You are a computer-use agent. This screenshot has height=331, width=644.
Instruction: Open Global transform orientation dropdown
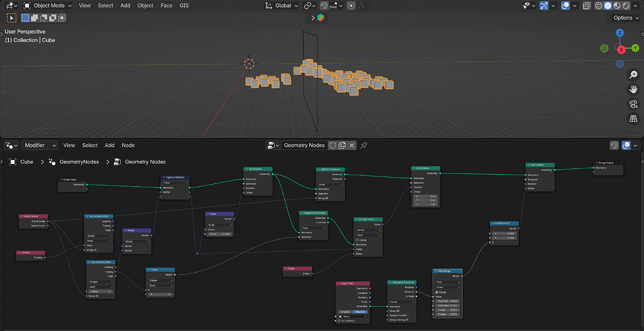(x=281, y=6)
